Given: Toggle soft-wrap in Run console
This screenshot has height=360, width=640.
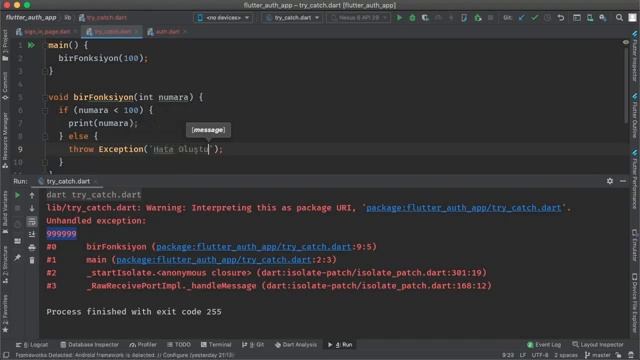Looking at the screenshot, I should tap(32, 221).
